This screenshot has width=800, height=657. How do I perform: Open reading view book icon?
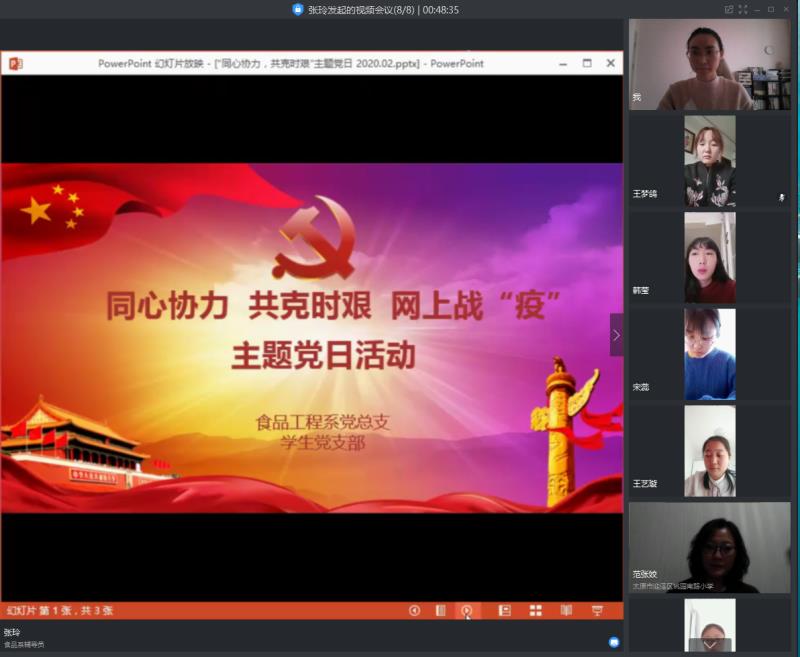[566, 610]
